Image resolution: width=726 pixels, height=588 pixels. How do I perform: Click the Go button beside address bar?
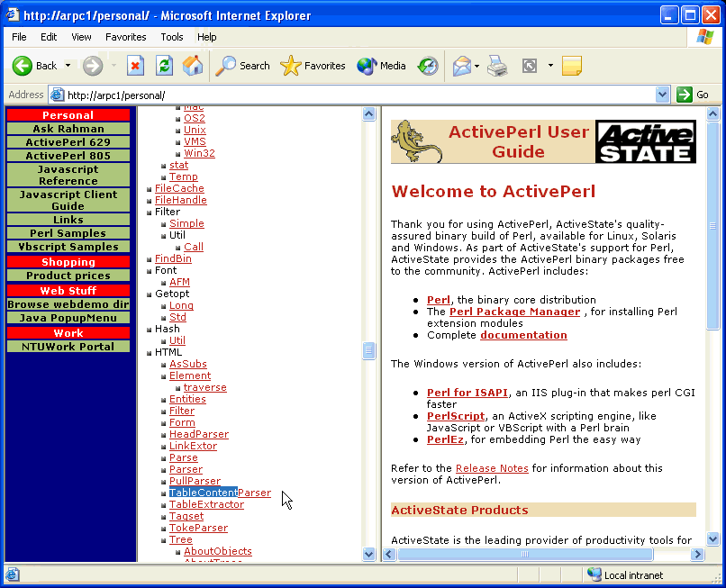pyautogui.click(x=694, y=95)
